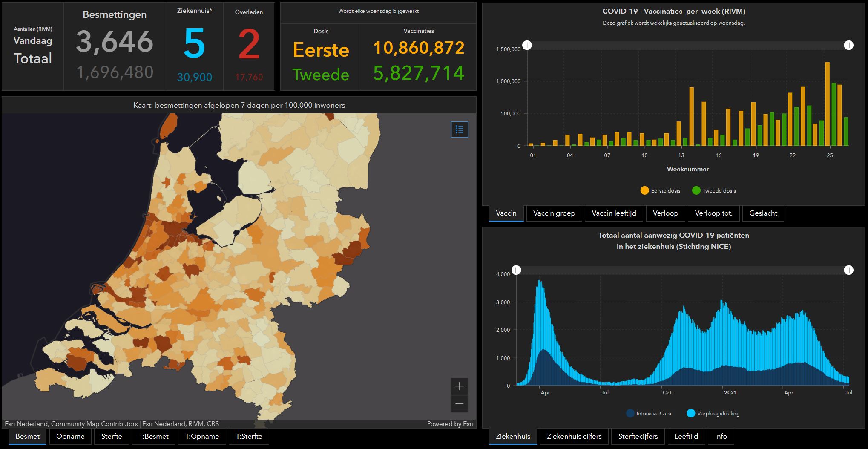Toggle Eerste dosis legend series
868x449 pixels.
(x=660, y=191)
